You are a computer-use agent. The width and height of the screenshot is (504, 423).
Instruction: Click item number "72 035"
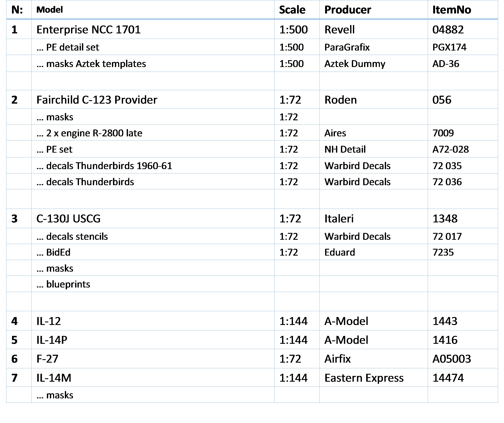coord(447,166)
